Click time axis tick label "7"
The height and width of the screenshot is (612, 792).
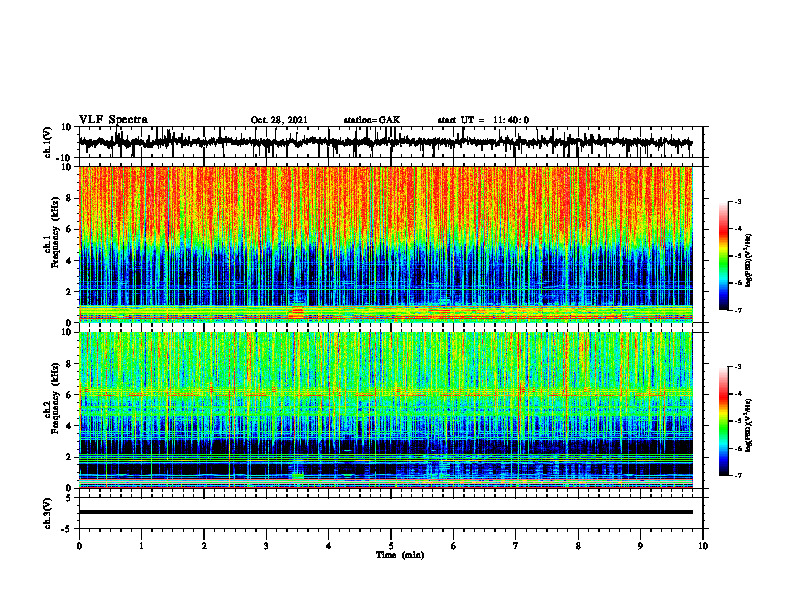point(516,546)
